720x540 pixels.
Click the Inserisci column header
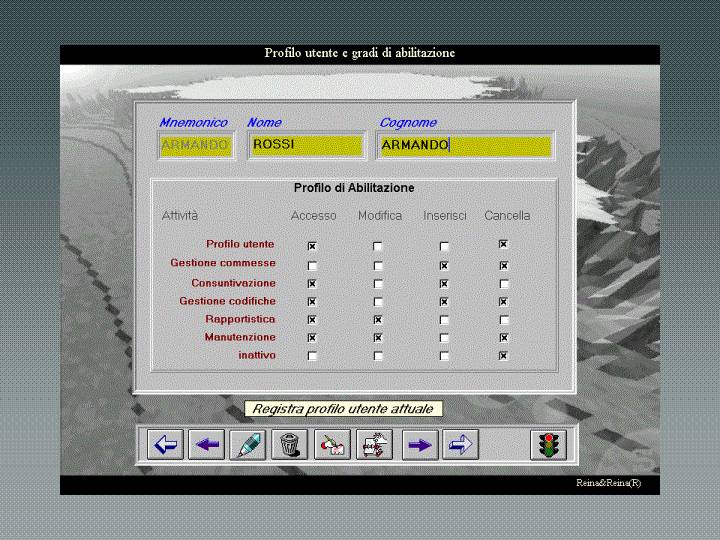click(444, 215)
